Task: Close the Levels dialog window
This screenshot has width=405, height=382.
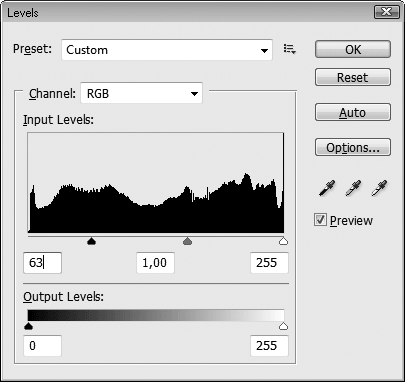Action: (387, 12)
